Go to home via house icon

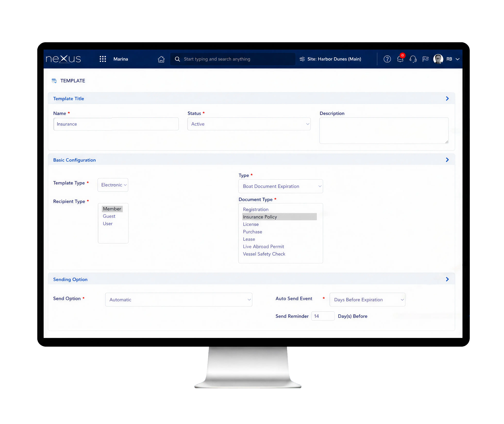161,59
